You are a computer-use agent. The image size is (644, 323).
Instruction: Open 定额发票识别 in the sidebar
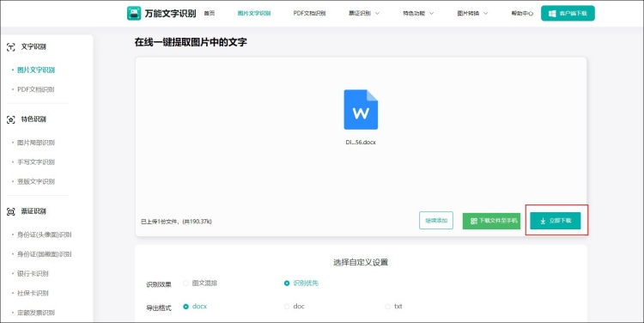(36, 313)
